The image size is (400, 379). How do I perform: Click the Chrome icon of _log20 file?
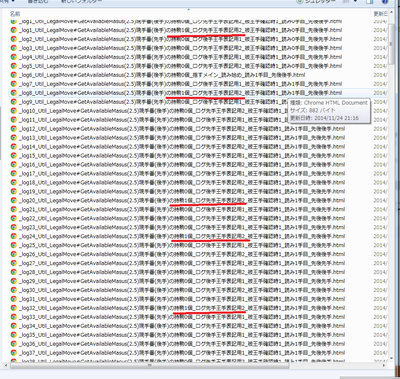tap(14, 200)
